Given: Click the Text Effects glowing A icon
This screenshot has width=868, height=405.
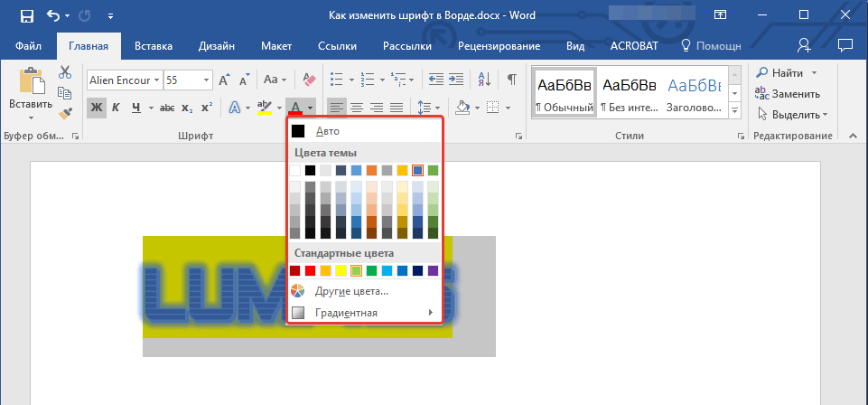Looking at the screenshot, I should (235, 108).
